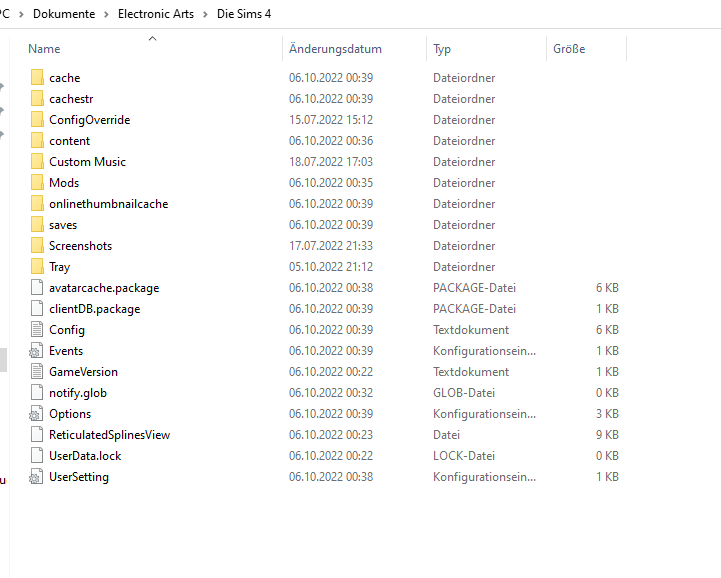Expand the chevron after Dokumente breadcrumb
This screenshot has height=578, width=721.
point(106,14)
